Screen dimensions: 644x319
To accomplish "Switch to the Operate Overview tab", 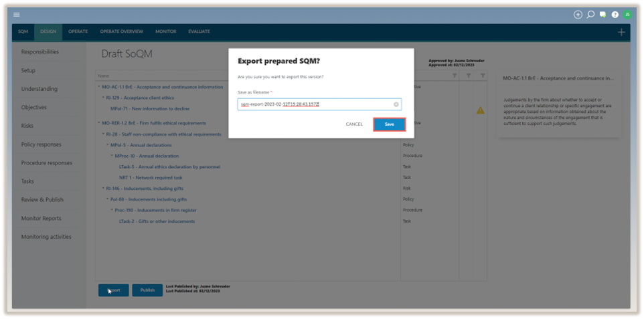I will pos(121,31).
